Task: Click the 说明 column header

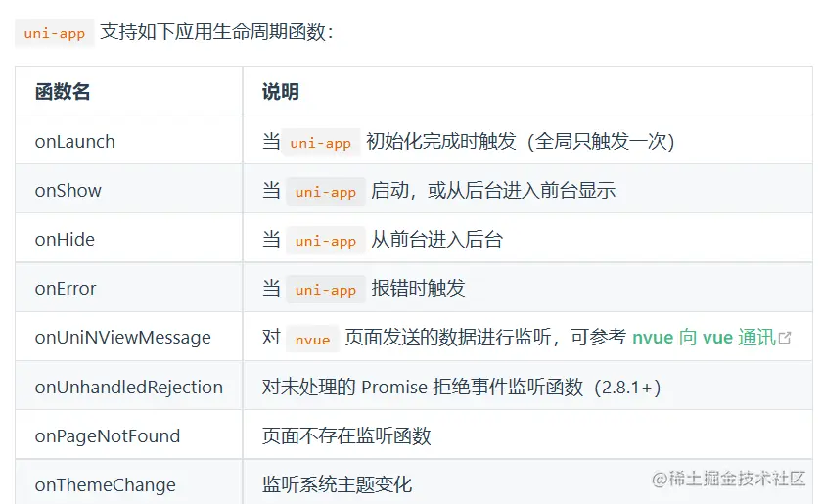Action: [281, 92]
